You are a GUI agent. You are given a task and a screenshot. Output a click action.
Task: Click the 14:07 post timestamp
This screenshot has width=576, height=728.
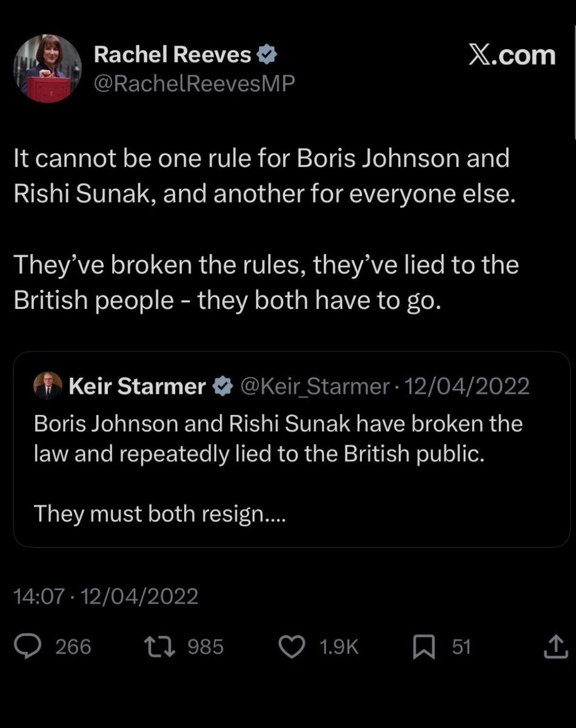coord(38,597)
